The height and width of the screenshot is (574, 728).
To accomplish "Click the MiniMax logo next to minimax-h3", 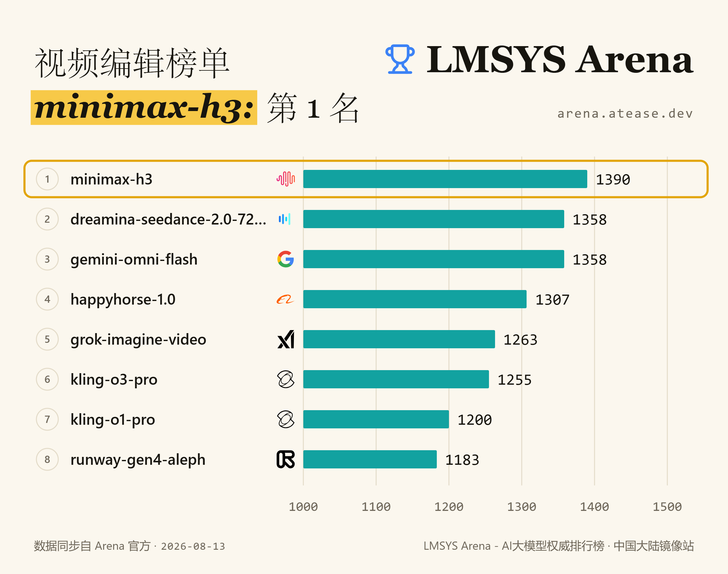I will (285, 179).
